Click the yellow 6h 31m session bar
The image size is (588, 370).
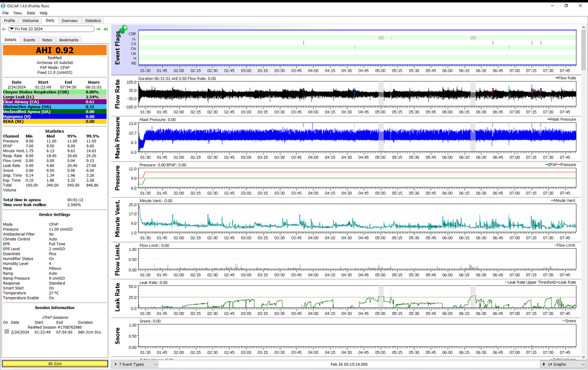[55, 364]
